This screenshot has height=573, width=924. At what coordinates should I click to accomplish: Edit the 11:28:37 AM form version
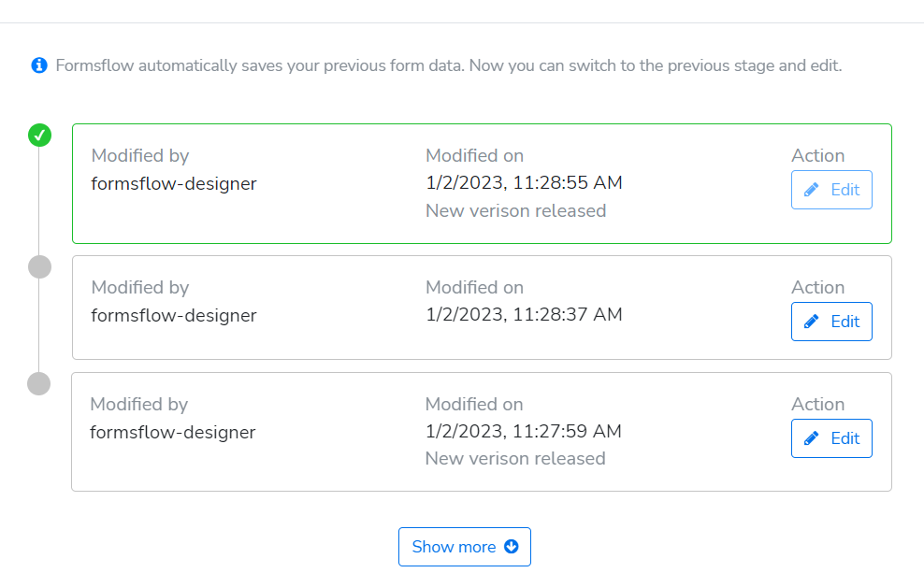(831, 321)
